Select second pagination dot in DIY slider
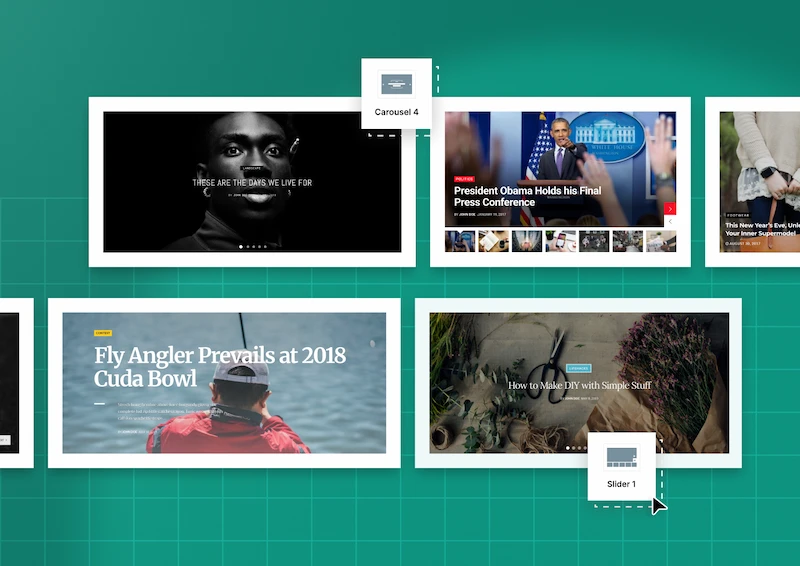The width and height of the screenshot is (800, 566). tap(573, 448)
